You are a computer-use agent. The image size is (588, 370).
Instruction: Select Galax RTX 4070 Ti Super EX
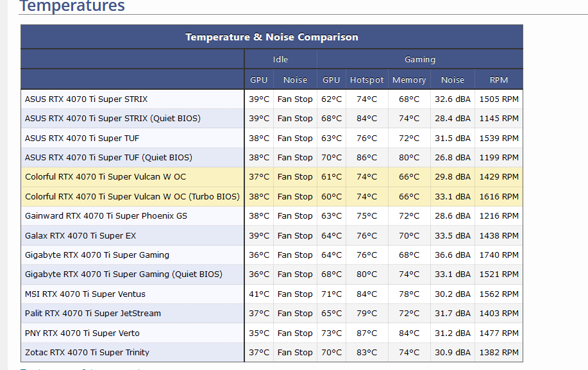click(80, 236)
